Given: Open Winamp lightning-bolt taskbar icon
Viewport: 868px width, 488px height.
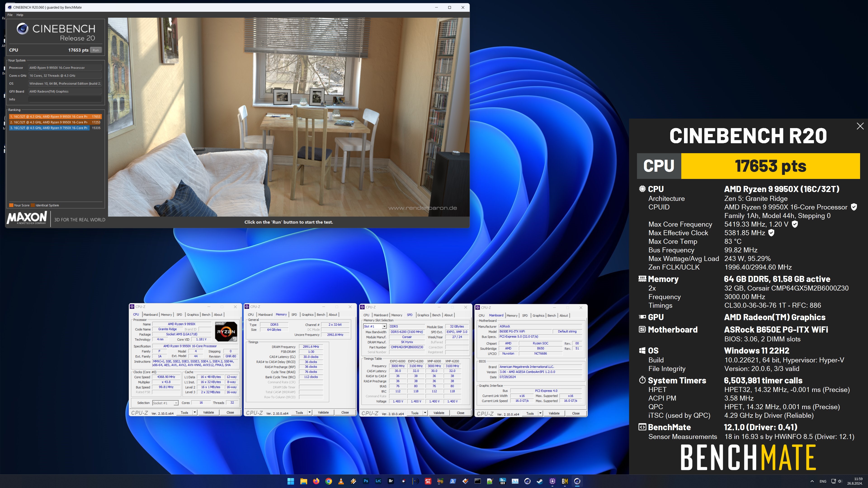Looking at the screenshot, I should click(353, 481).
